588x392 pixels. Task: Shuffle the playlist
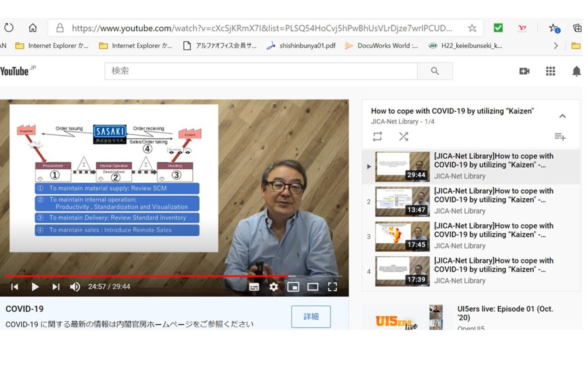tap(403, 136)
